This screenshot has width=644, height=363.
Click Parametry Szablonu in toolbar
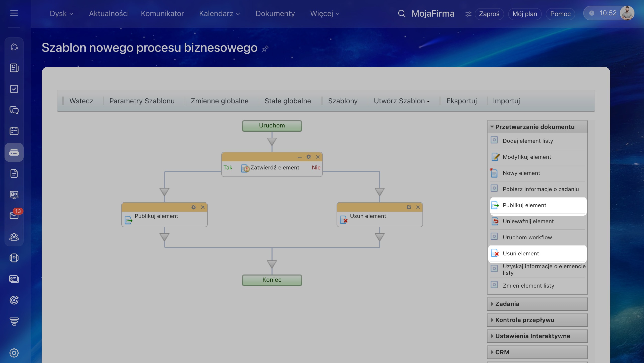tap(142, 101)
